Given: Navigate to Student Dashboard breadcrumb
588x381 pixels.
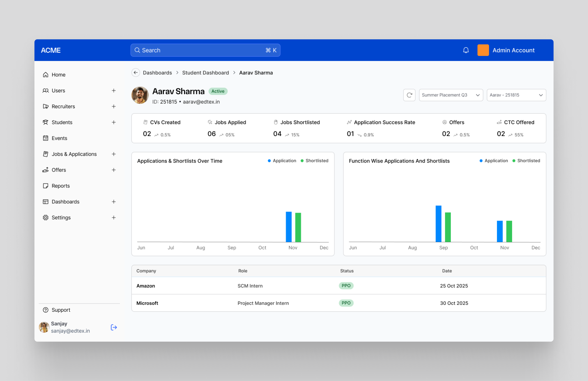Looking at the screenshot, I should pos(205,72).
